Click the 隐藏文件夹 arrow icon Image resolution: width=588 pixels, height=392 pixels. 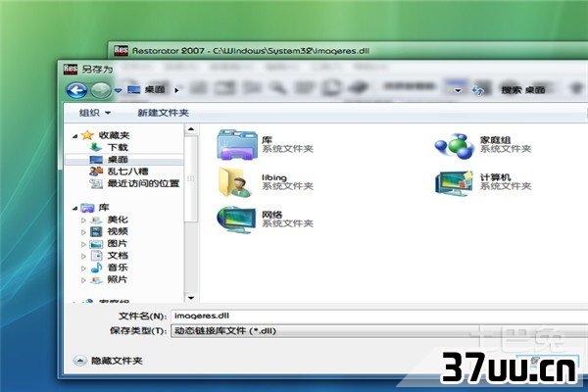[x=79, y=361]
